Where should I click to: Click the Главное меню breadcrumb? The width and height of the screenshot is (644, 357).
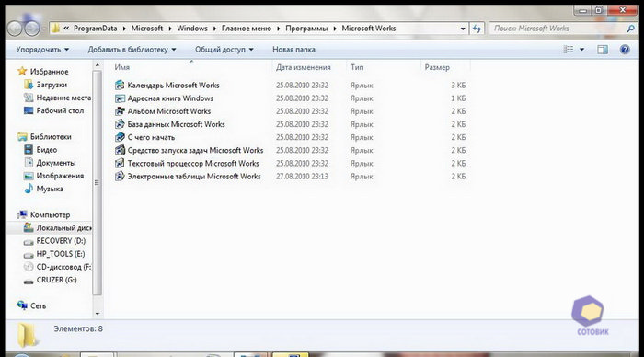point(247,29)
